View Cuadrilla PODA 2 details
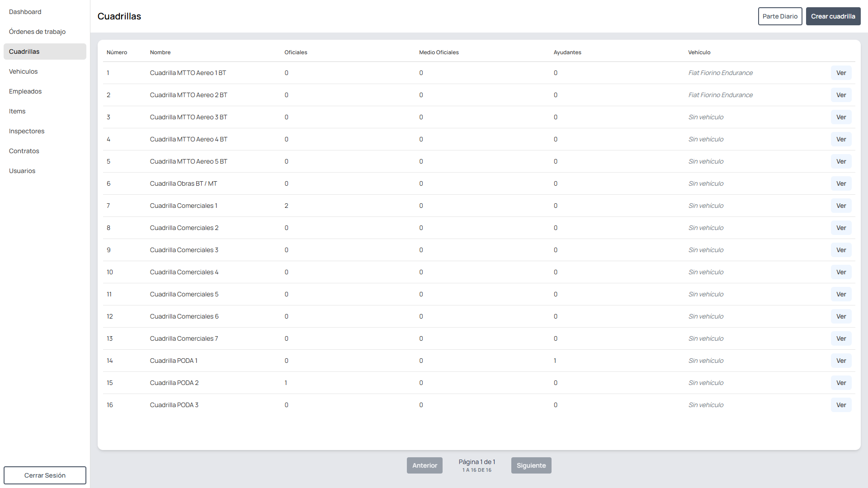The height and width of the screenshot is (488, 868). tap(841, 383)
